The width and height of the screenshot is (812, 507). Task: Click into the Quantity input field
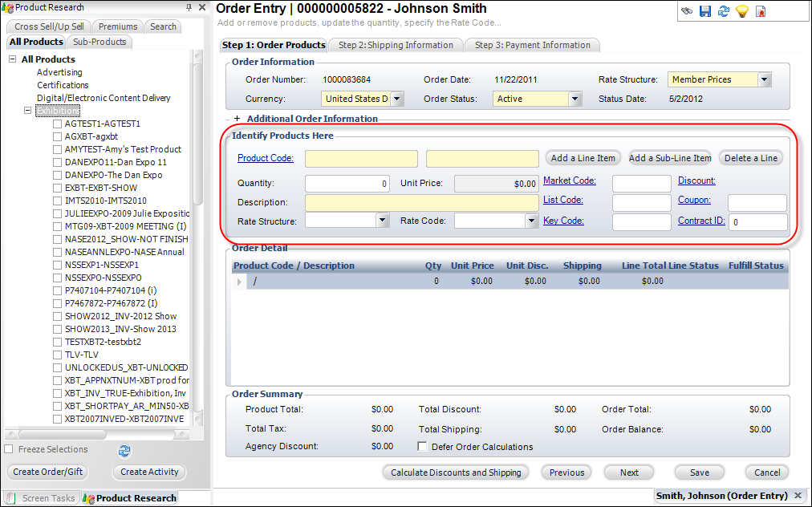tap(347, 183)
